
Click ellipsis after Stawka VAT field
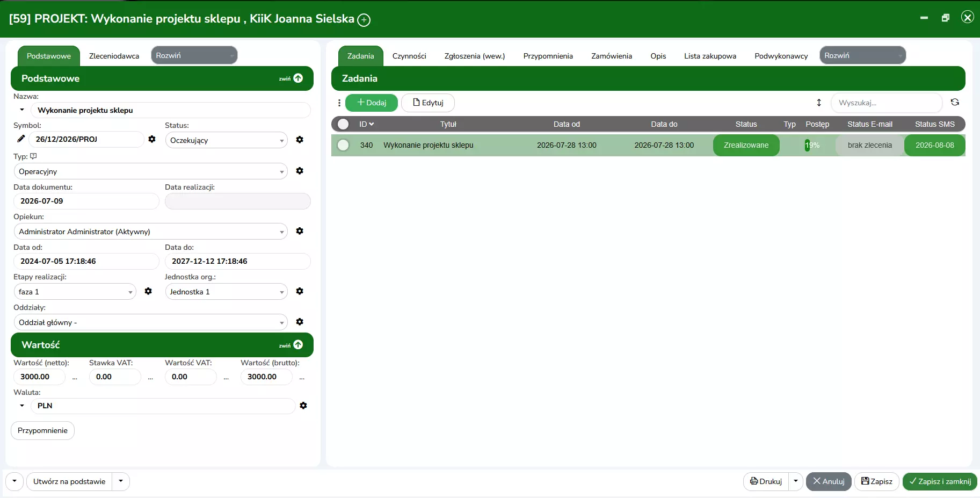150,378
